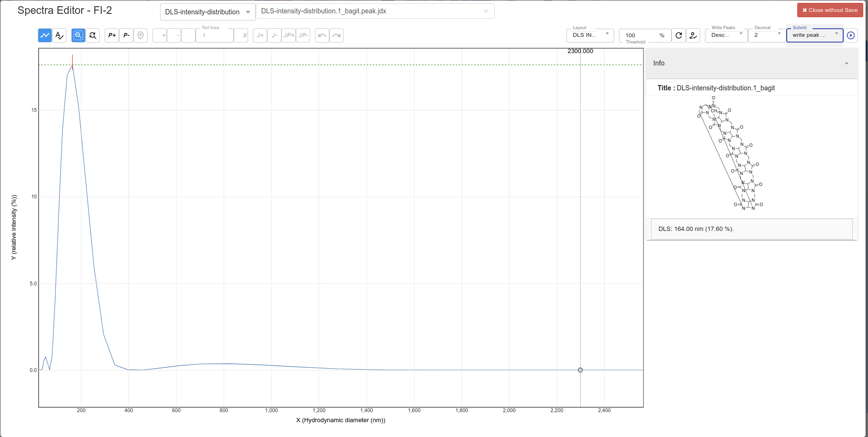Screen dimensions: 868x437
Task: Open the DLS-intensity-distribution spectrum selector
Action: (x=207, y=11)
